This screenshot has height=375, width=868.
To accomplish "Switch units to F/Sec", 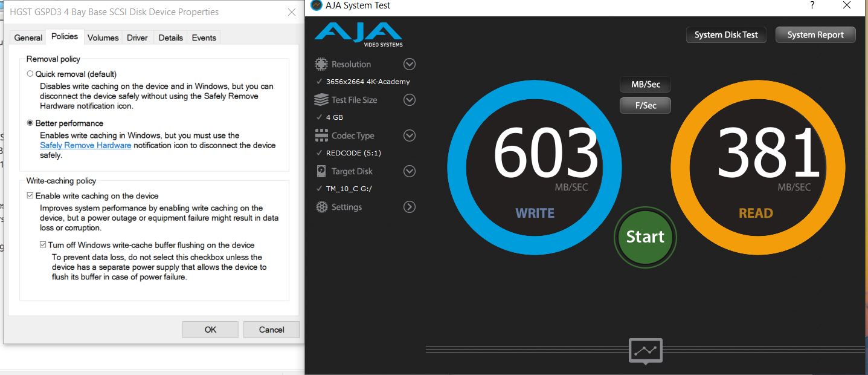I will (645, 105).
